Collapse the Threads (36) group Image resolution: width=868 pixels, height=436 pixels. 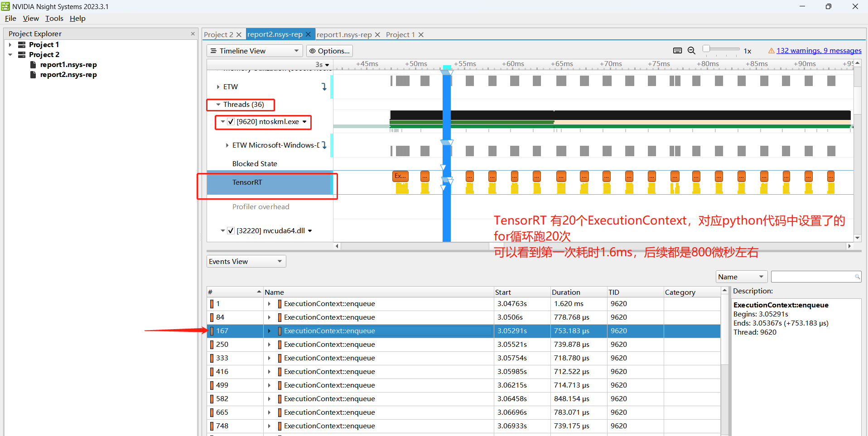pos(218,105)
